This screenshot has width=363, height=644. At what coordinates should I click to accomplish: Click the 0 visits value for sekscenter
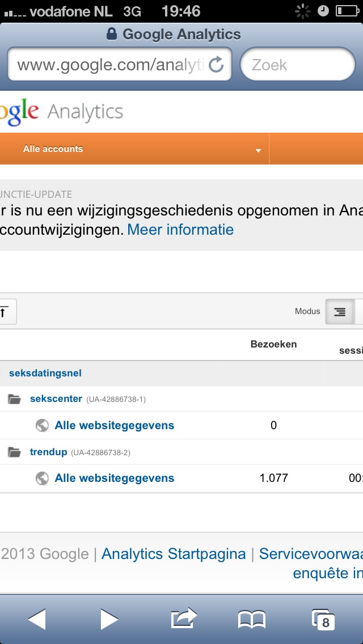274,425
